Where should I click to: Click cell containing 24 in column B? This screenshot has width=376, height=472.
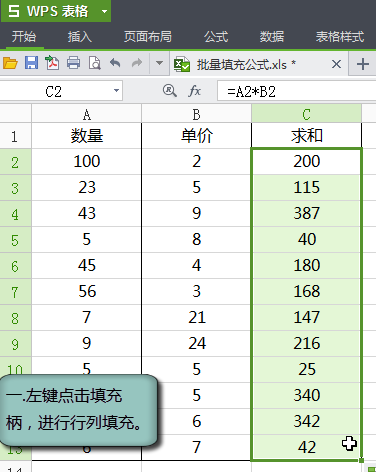tap(197, 344)
